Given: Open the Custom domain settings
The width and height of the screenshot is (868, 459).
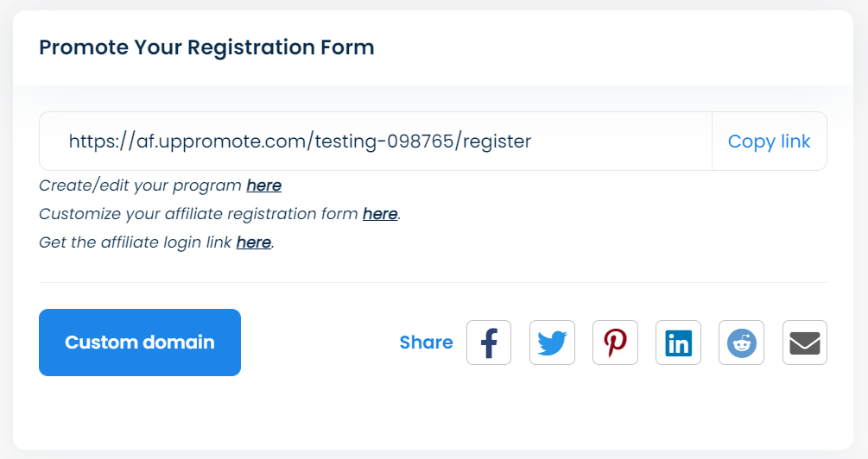Looking at the screenshot, I should (140, 343).
